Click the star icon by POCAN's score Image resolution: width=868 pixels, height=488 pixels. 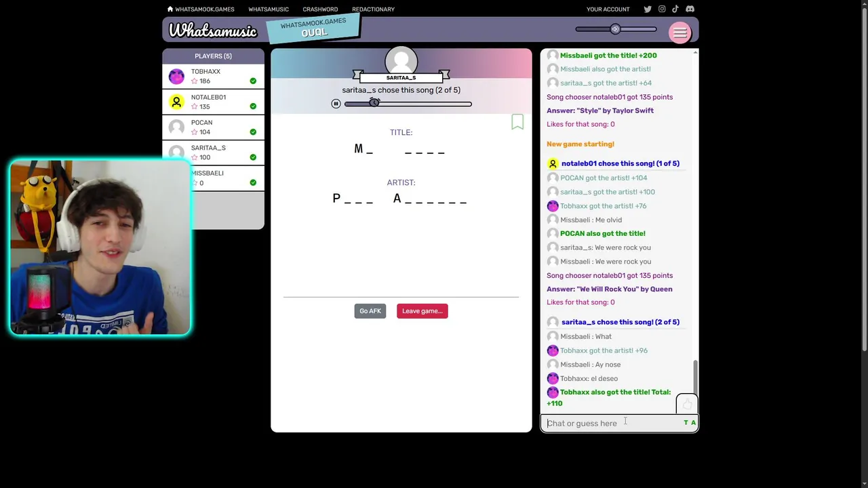tap(195, 132)
